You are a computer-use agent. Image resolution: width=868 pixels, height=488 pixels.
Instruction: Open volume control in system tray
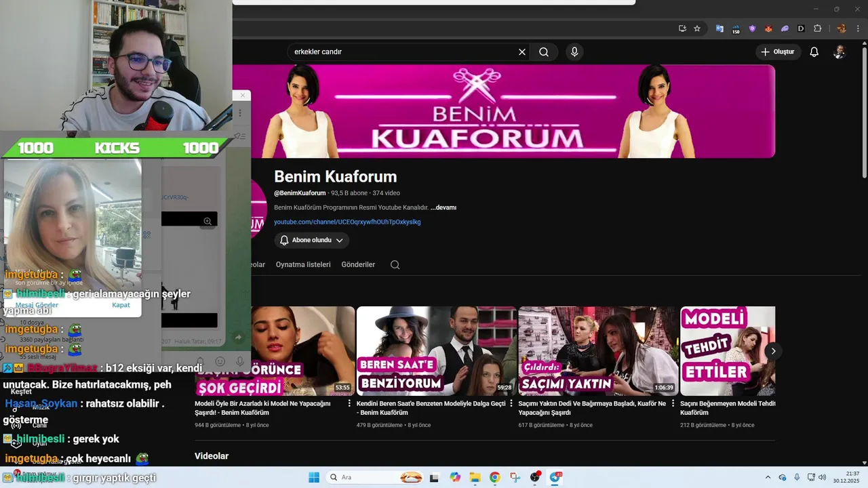(822, 477)
